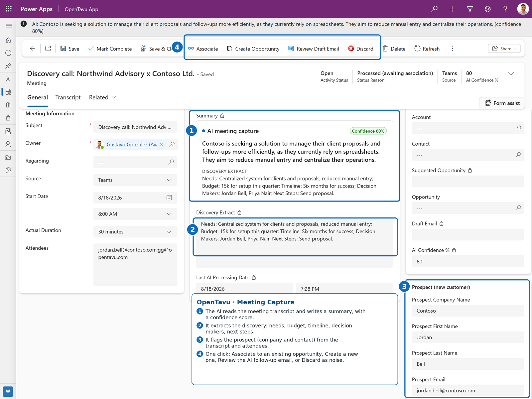Open the building sidebar icon
The height and width of the screenshot is (399, 532).
[x=8, y=105]
